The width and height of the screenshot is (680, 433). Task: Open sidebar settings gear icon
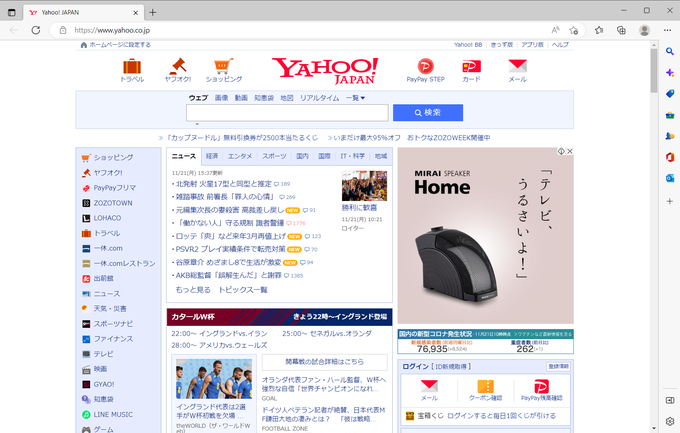click(x=670, y=421)
